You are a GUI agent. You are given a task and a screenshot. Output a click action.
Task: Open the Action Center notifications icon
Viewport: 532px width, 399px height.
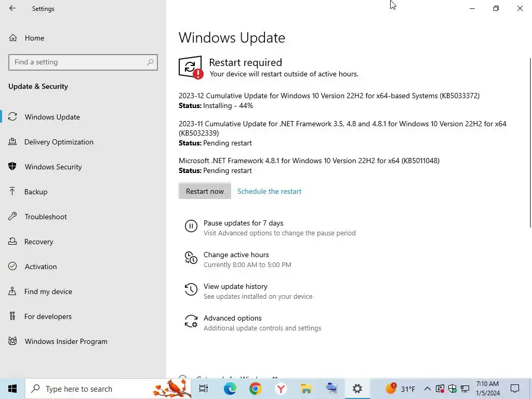tap(515, 389)
